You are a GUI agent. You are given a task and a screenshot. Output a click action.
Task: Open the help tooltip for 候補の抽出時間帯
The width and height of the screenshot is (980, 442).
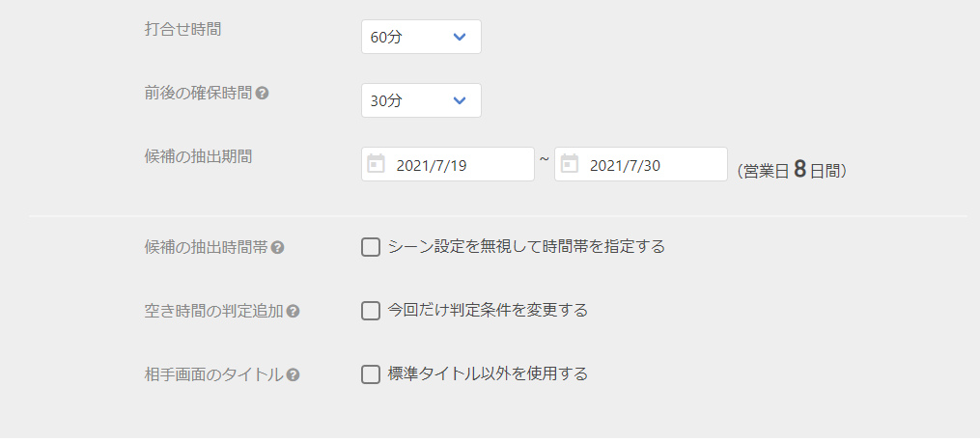coord(277,248)
